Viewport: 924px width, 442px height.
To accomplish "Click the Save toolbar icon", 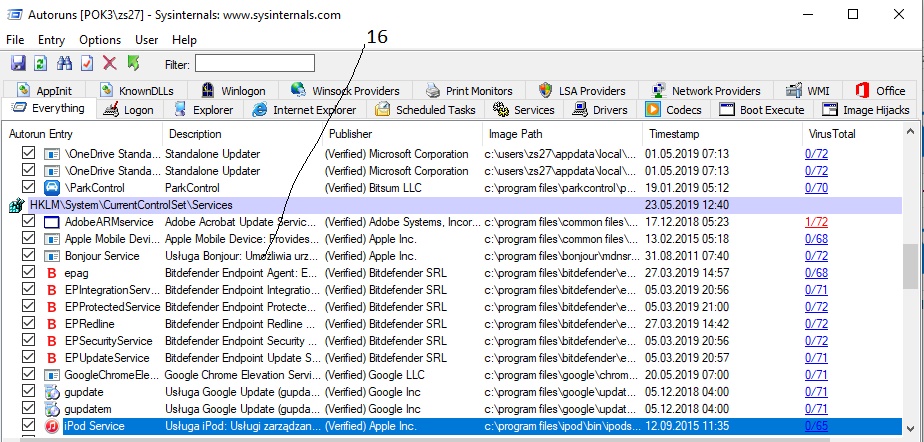I will pyautogui.click(x=18, y=63).
